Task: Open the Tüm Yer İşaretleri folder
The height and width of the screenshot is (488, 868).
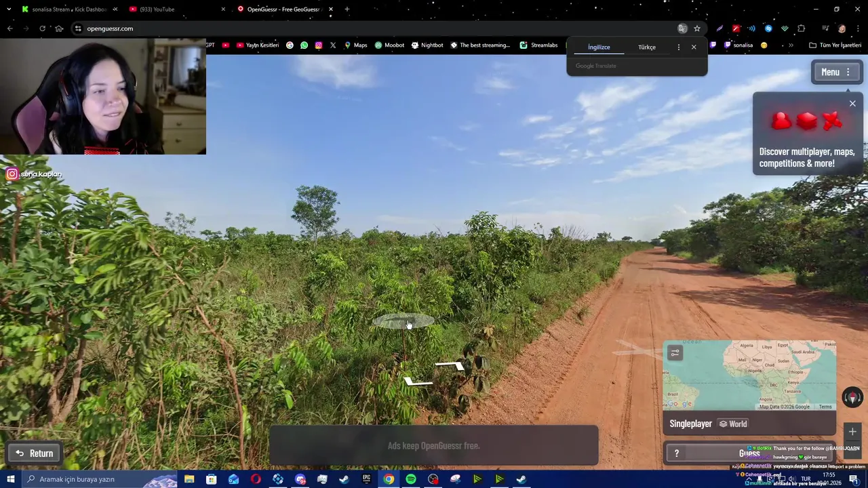Action: (835, 45)
